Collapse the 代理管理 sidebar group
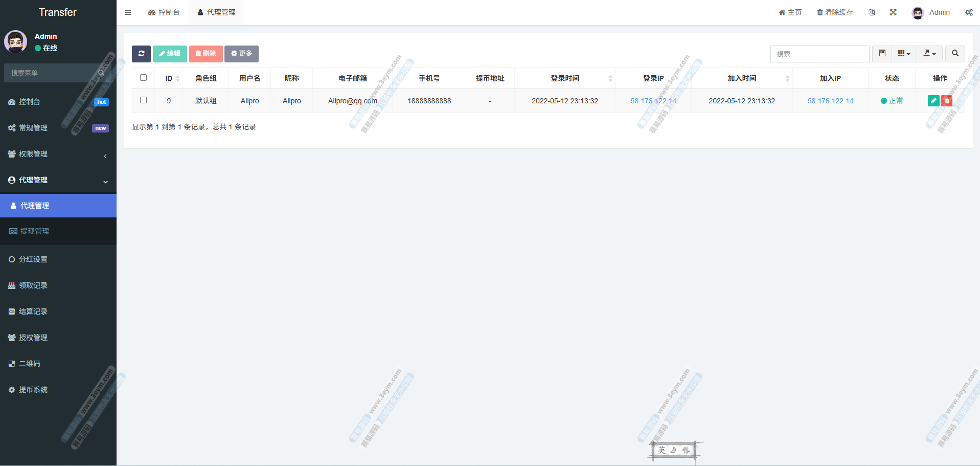980x466 pixels. coord(58,180)
